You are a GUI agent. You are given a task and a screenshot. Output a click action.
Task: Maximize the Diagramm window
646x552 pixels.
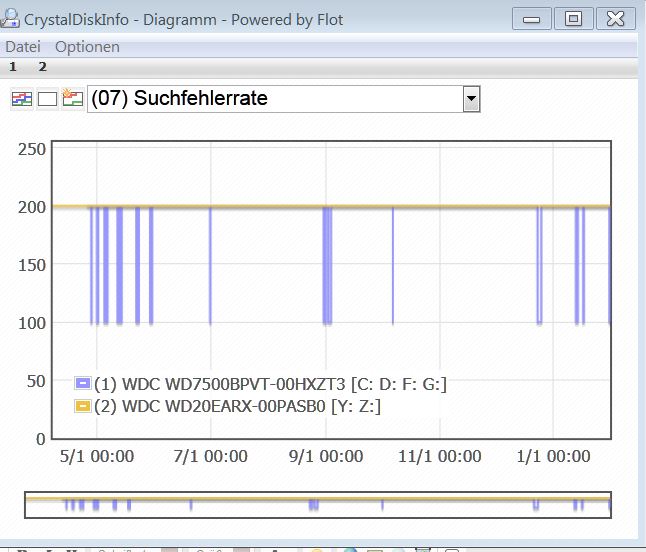click(573, 19)
